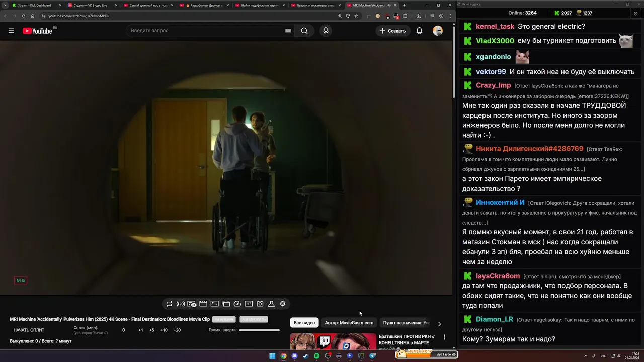This screenshot has width=644, height=362.
Task: Click the video player to pause
Action: click(226, 167)
